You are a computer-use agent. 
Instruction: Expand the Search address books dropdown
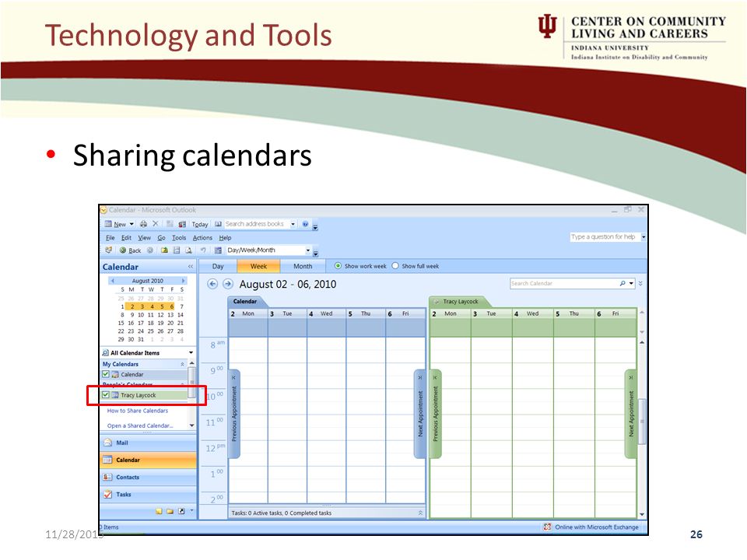293,224
